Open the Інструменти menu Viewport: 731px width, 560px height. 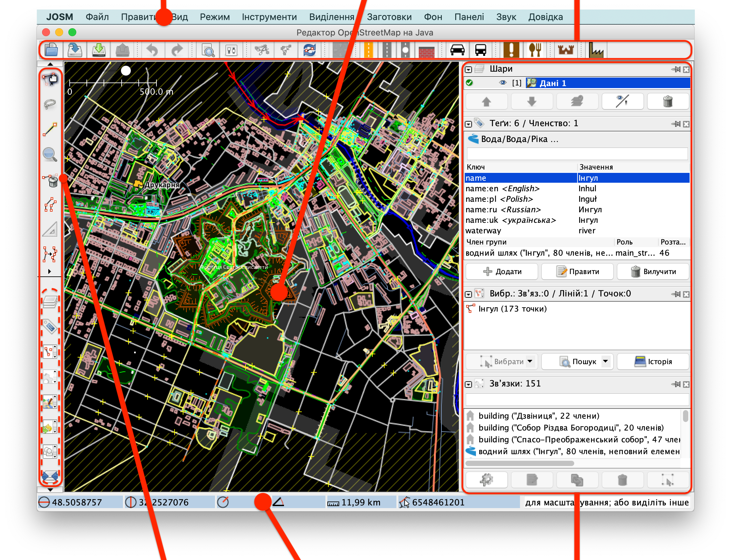269,17
